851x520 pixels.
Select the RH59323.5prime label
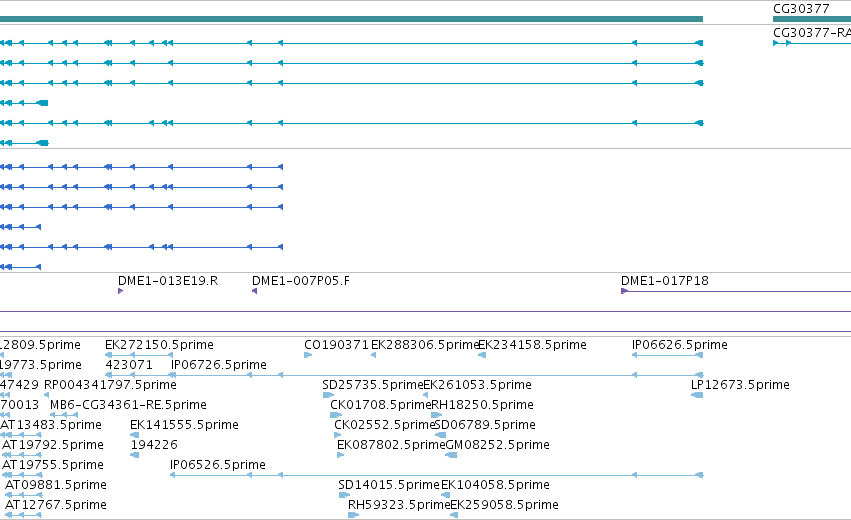pos(399,505)
